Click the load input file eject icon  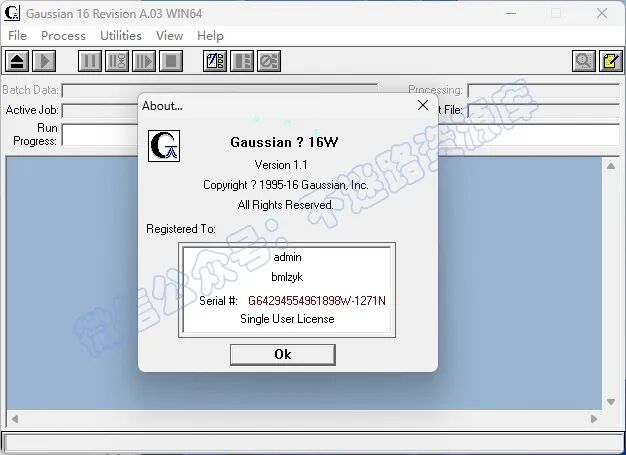pyautogui.click(x=17, y=61)
